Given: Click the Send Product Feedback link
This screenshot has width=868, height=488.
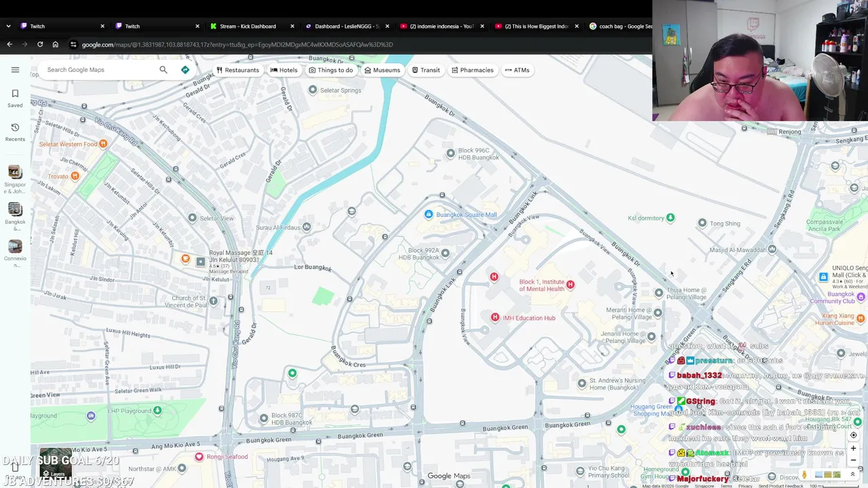Looking at the screenshot, I should pos(781,486).
